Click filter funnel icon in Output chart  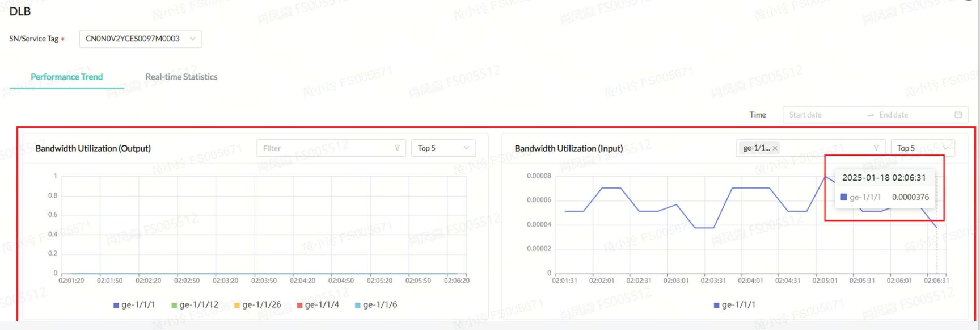(397, 148)
